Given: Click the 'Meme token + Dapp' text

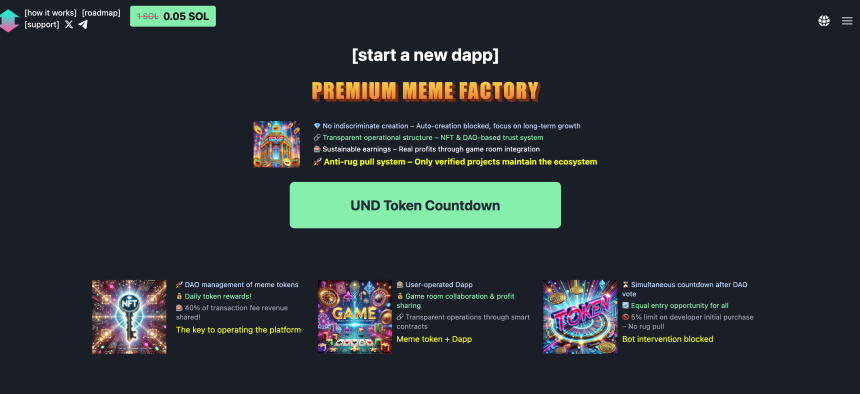Looking at the screenshot, I should pyautogui.click(x=434, y=339).
